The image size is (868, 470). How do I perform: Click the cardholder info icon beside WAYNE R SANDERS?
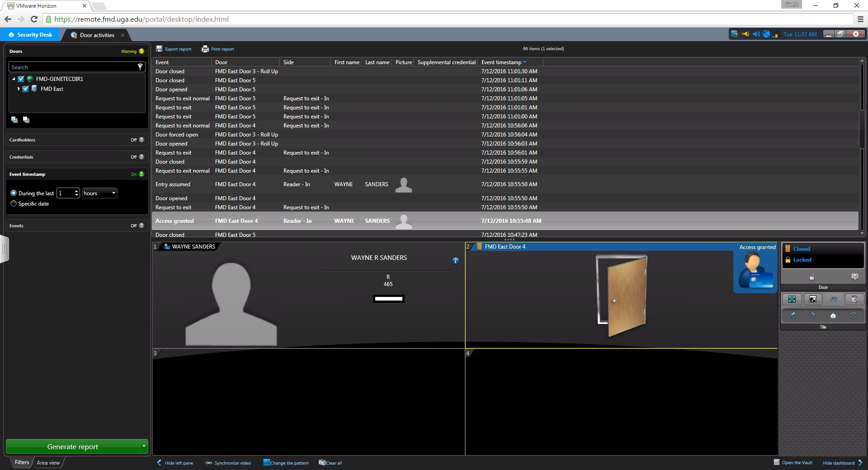click(455, 261)
